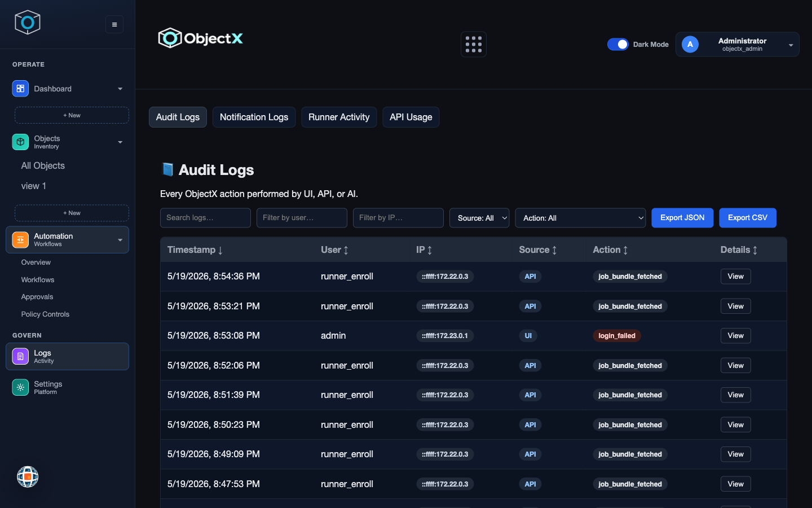Click Export CSV button
812x508 pixels.
748,218
